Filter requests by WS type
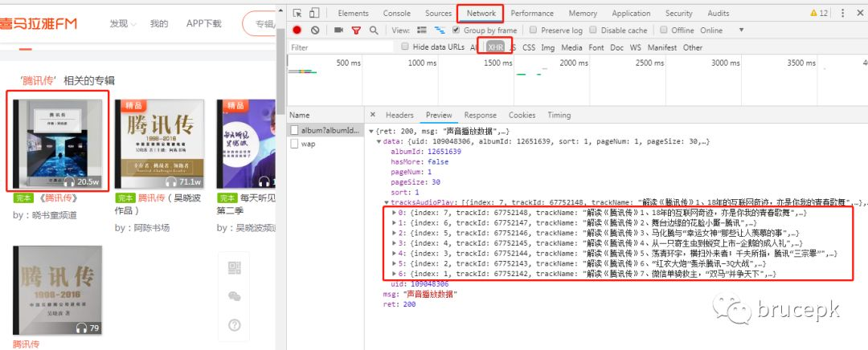 pos(636,47)
